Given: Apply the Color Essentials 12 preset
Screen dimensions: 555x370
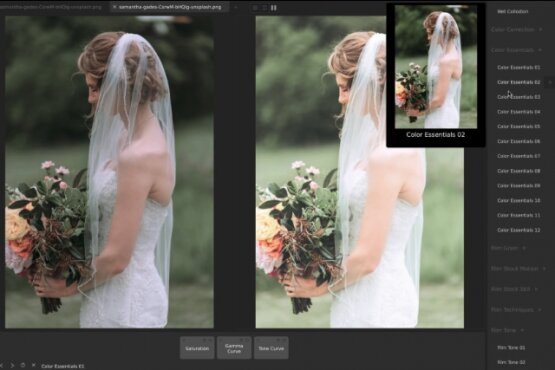Looking at the screenshot, I should pos(519,230).
